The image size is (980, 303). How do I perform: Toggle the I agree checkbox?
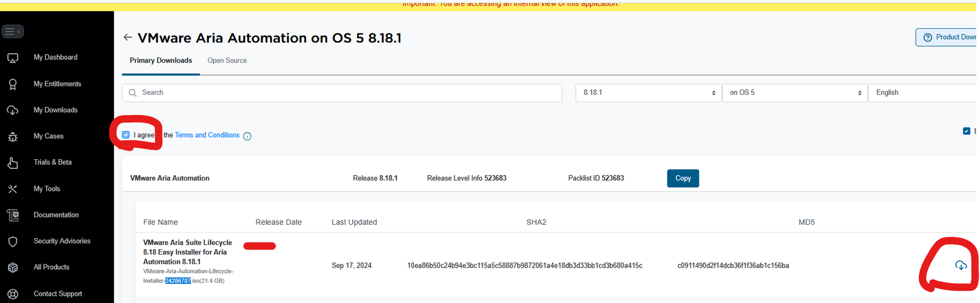[126, 135]
